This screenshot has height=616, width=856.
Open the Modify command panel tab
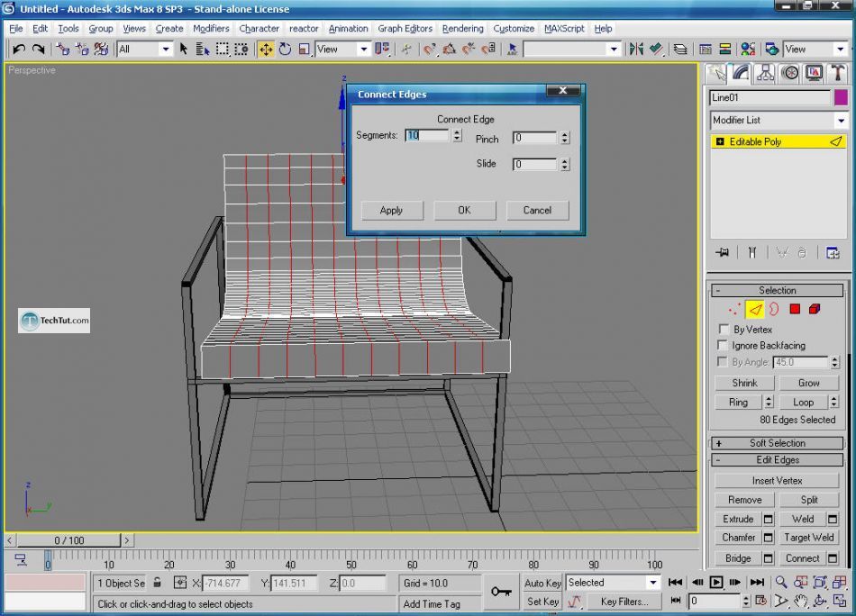tap(742, 73)
